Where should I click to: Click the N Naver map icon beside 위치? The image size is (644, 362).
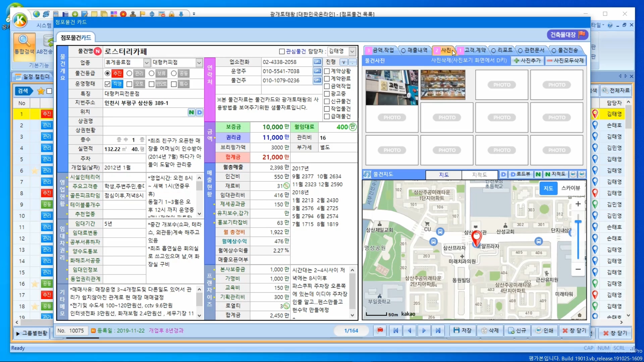point(191,112)
